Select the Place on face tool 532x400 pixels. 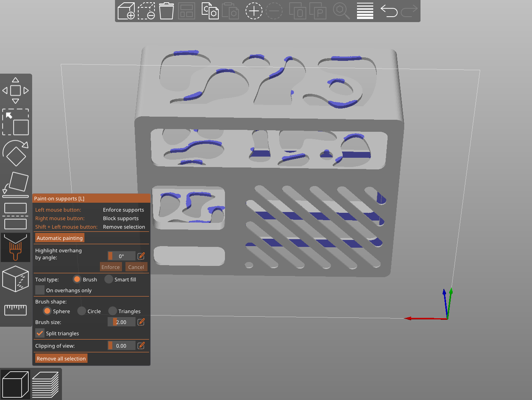15,184
